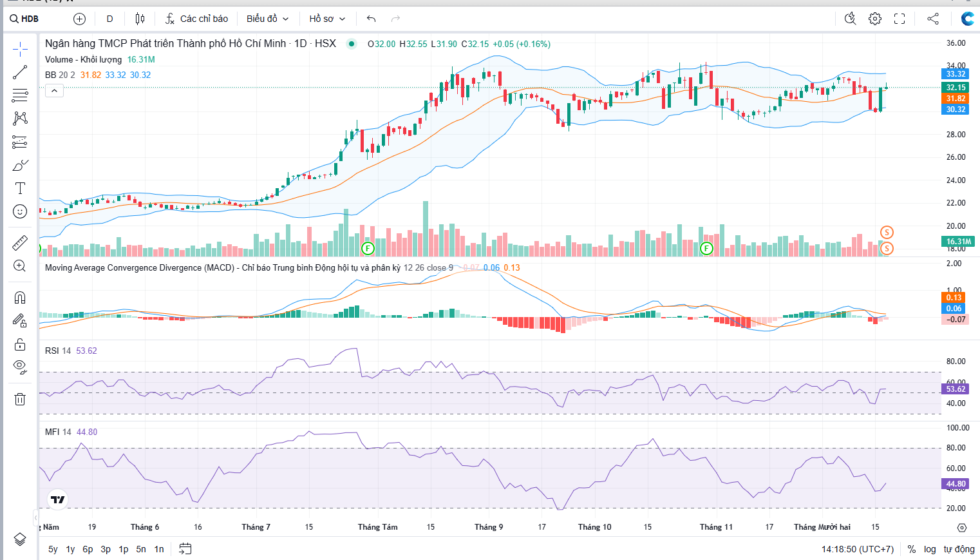Expand the Hồ sơ dropdown
This screenshot has height=560, width=980.
(327, 19)
